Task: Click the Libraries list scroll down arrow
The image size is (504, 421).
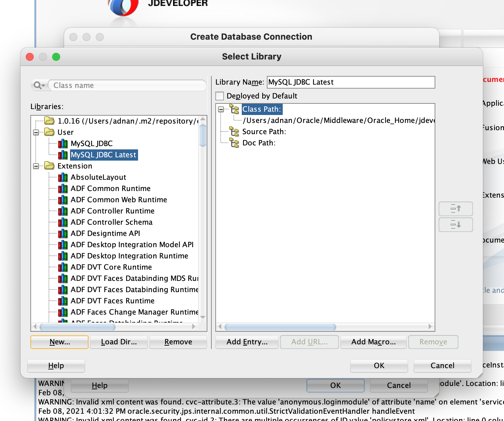Action: [x=203, y=317]
